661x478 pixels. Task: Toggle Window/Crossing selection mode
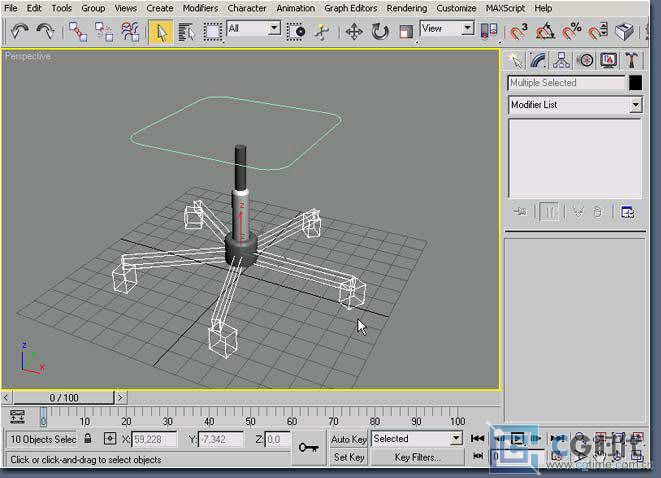pos(296,32)
